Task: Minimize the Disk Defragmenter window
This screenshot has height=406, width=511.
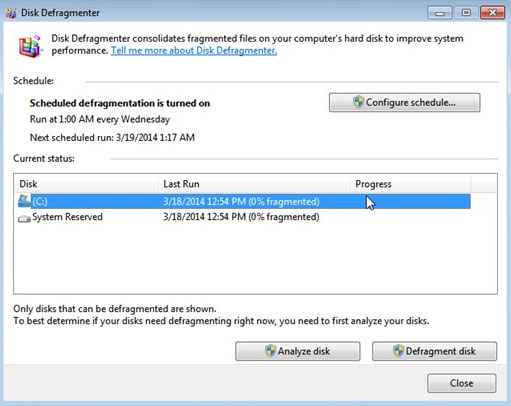Action: (440, 13)
